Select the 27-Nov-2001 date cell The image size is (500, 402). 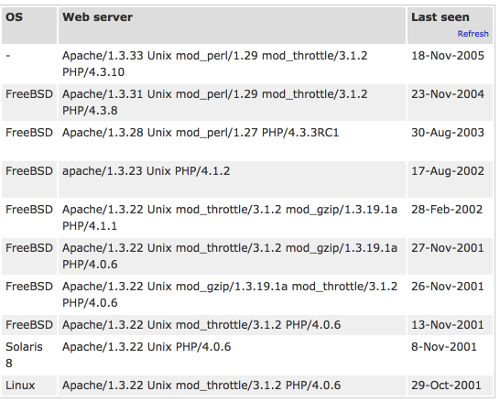point(448,248)
